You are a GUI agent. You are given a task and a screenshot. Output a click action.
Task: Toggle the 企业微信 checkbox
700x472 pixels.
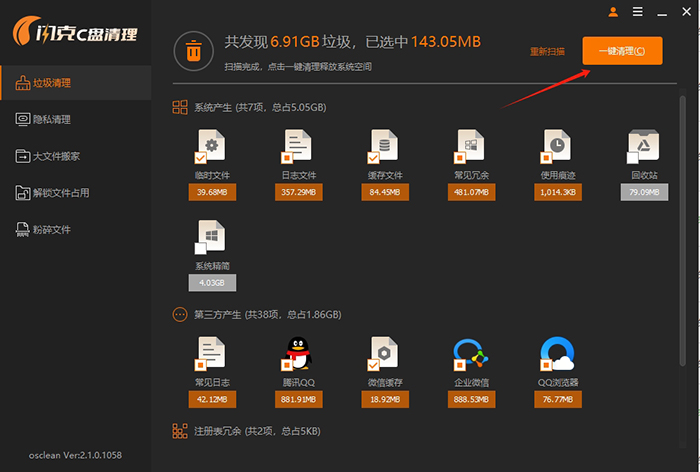point(459,365)
